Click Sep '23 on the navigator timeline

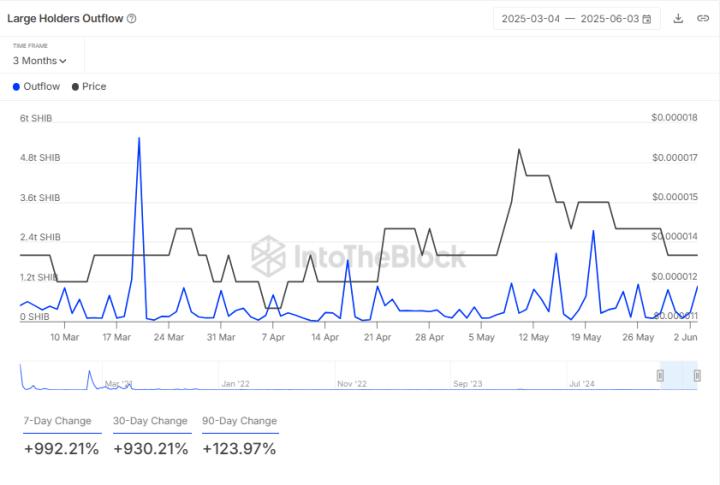(x=467, y=383)
